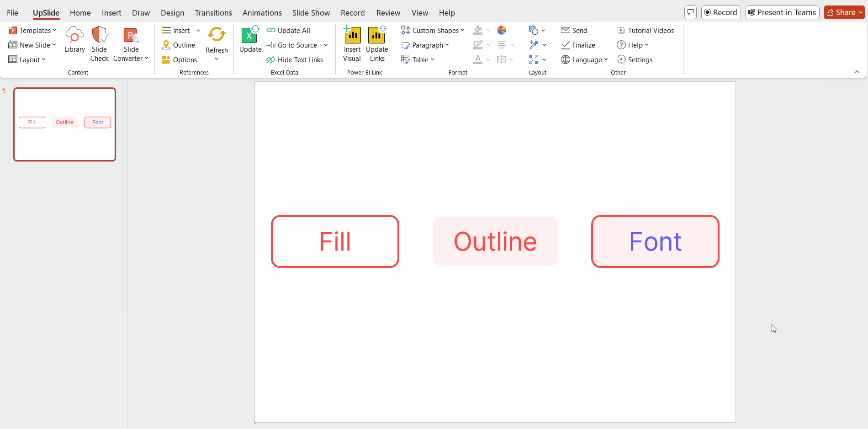The width and height of the screenshot is (868, 429).
Task: Click Finalize with the check mark
Action: pyautogui.click(x=578, y=45)
